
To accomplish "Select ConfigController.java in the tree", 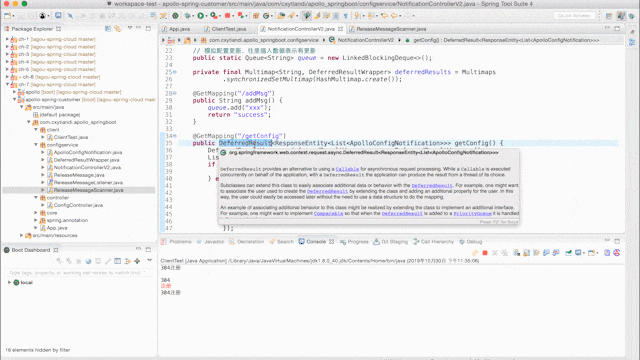I will [x=78, y=205].
